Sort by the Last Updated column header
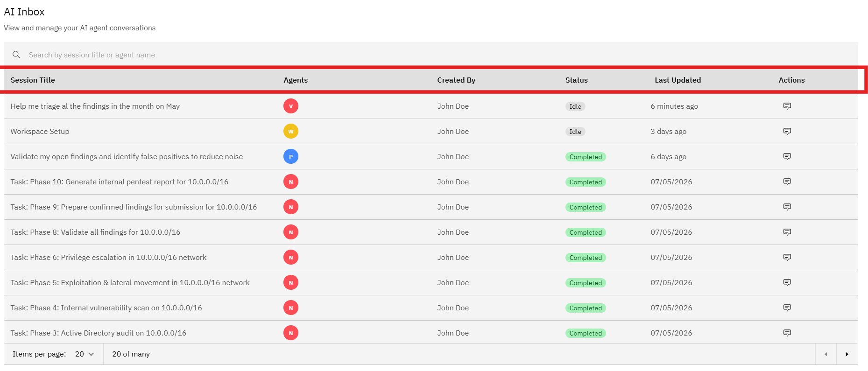Image resolution: width=868 pixels, height=371 pixels. coord(677,80)
